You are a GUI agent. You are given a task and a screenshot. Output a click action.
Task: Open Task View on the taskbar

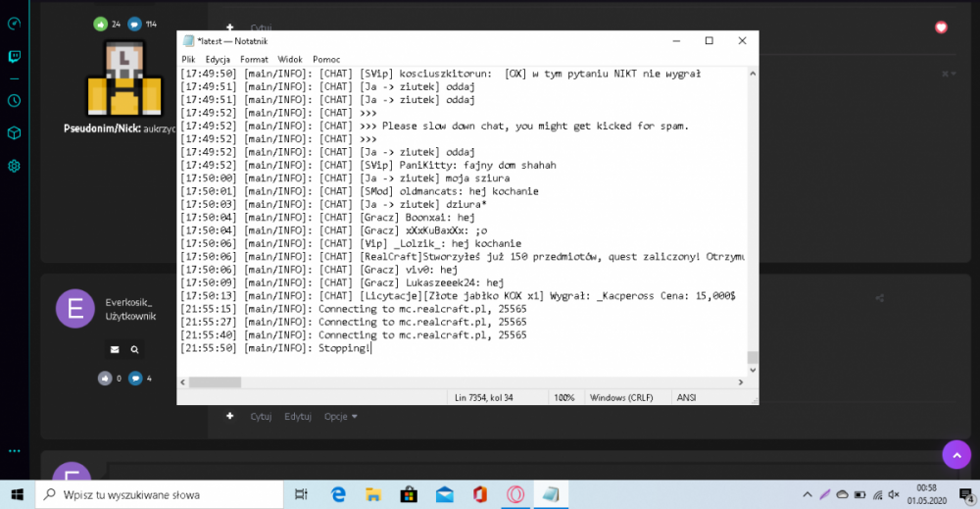[301, 494]
